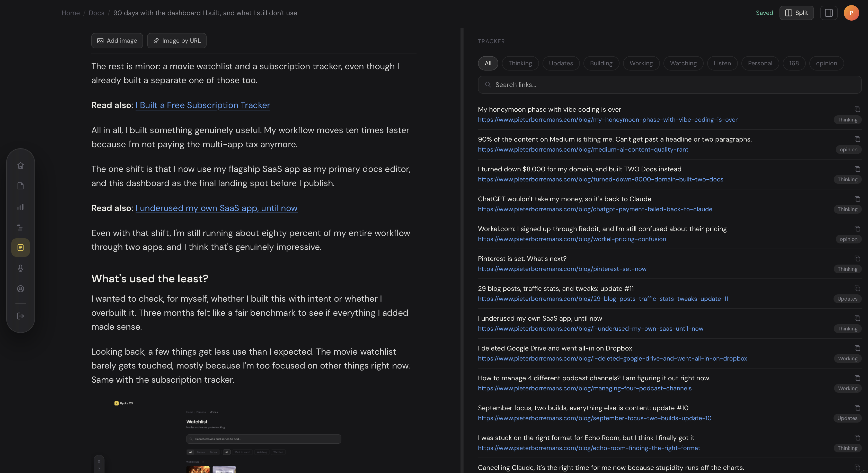The width and height of the screenshot is (868, 473).
Task: Filter tracker by Watching
Action: pos(683,63)
